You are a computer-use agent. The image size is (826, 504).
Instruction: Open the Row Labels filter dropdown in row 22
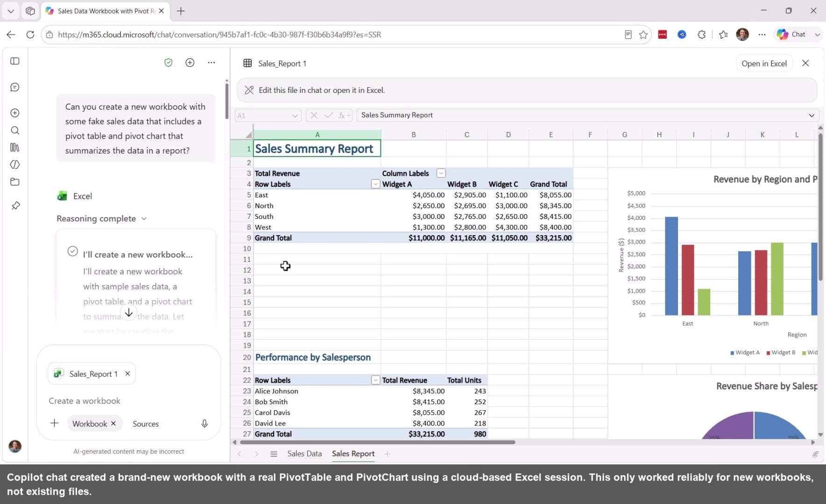(x=375, y=380)
